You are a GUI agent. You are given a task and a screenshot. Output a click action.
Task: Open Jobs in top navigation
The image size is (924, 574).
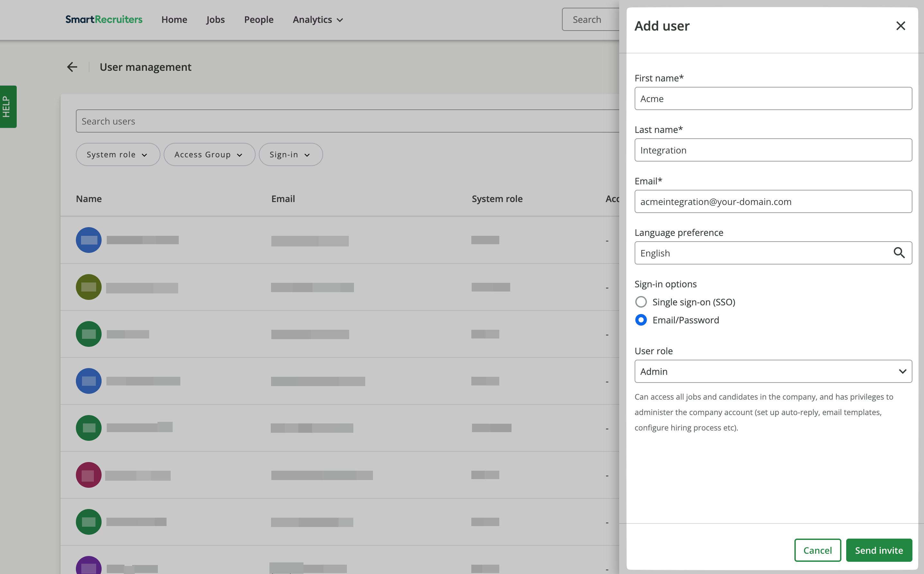click(215, 19)
